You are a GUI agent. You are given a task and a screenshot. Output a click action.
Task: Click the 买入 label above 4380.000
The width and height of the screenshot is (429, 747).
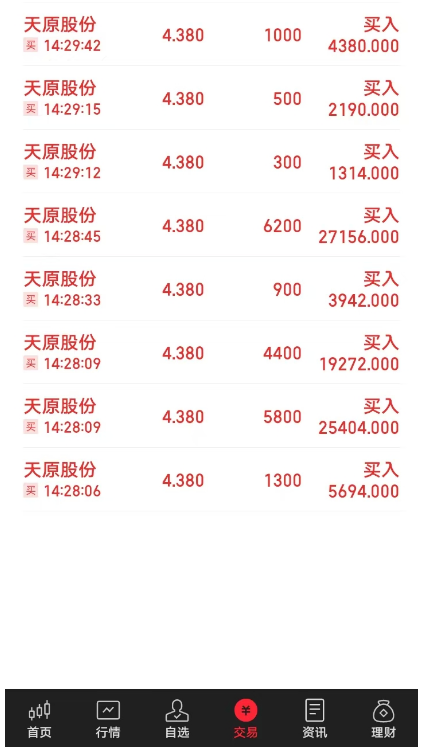pos(381,24)
